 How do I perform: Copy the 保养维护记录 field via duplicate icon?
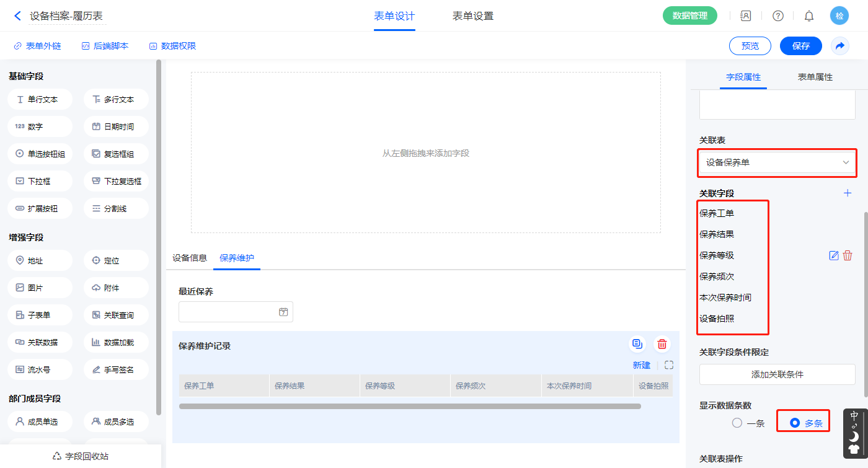click(x=637, y=345)
